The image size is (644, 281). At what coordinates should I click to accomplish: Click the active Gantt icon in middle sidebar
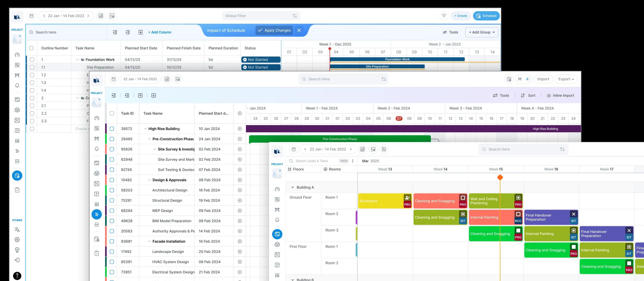97,214
